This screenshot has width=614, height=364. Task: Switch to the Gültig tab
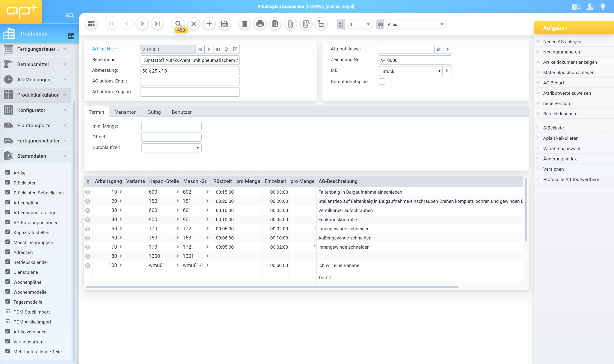tap(154, 112)
